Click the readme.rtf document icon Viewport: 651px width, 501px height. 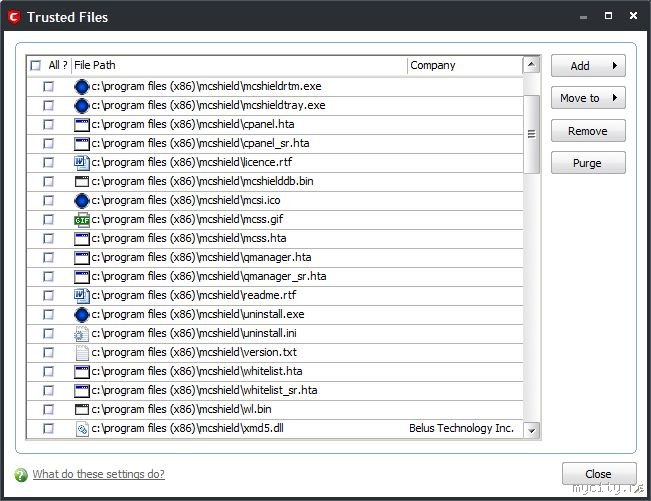click(x=82, y=296)
